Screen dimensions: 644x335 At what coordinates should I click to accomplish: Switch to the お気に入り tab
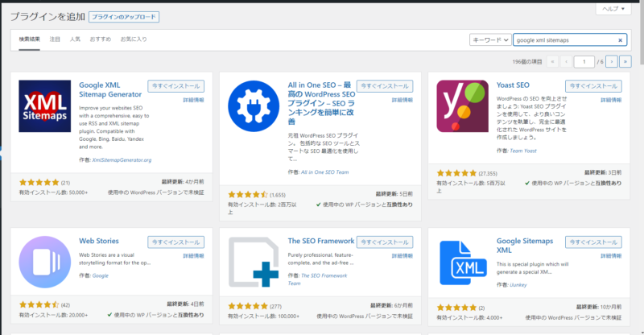[134, 39]
